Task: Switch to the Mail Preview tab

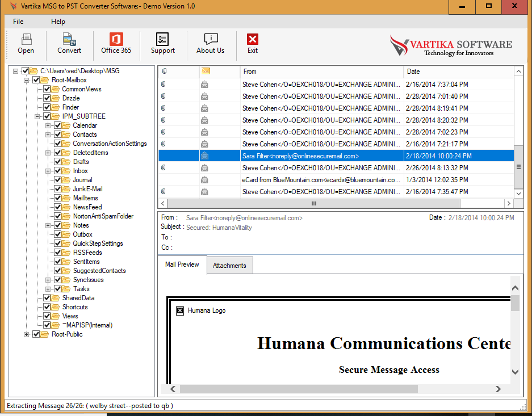Action: click(182, 264)
